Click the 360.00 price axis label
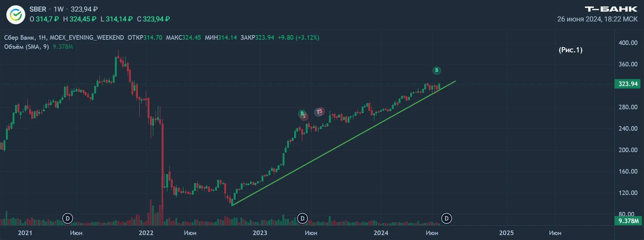The width and height of the screenshot is (644, 240). click(x=628, y=64)
